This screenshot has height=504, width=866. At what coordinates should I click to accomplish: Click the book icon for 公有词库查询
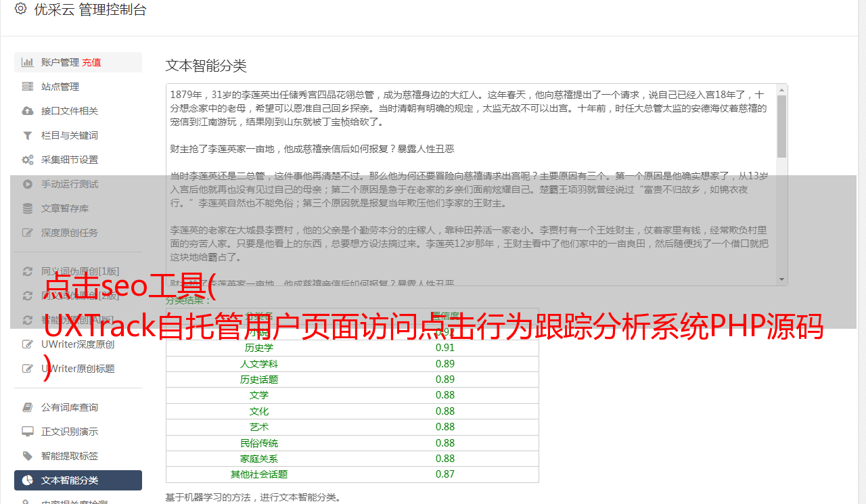(28, 407)
